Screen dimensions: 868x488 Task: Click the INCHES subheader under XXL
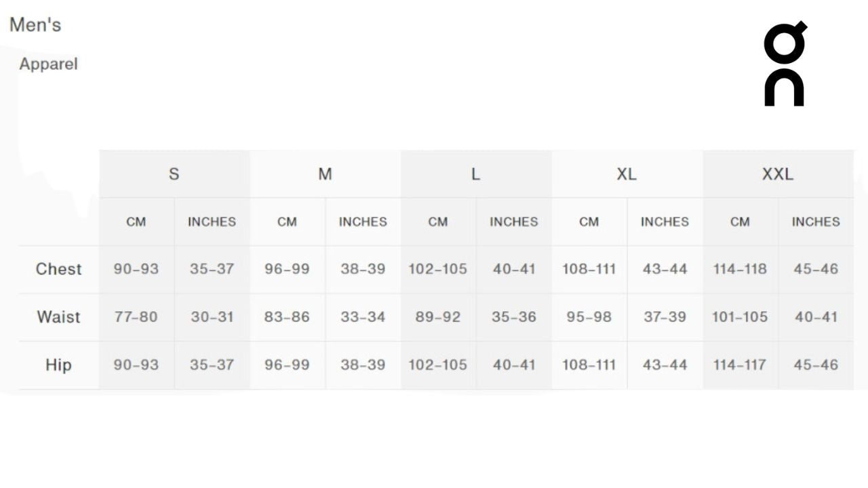(x=816, y=222)
